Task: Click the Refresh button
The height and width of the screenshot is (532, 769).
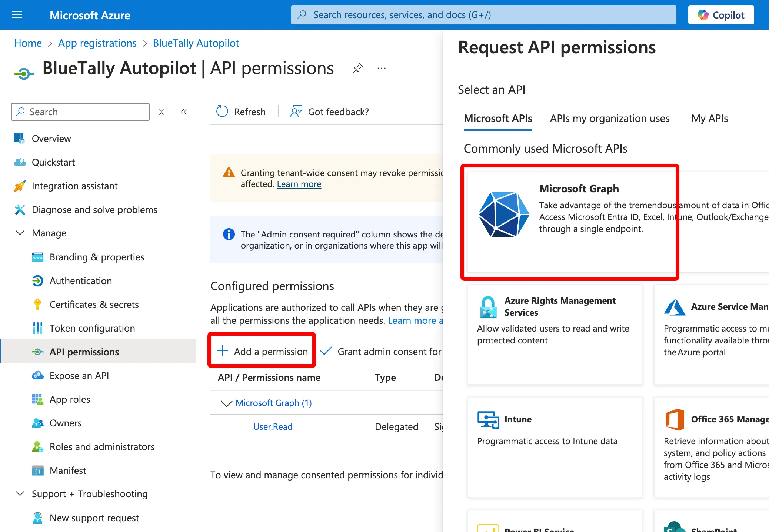Action: tap(241, 112)
